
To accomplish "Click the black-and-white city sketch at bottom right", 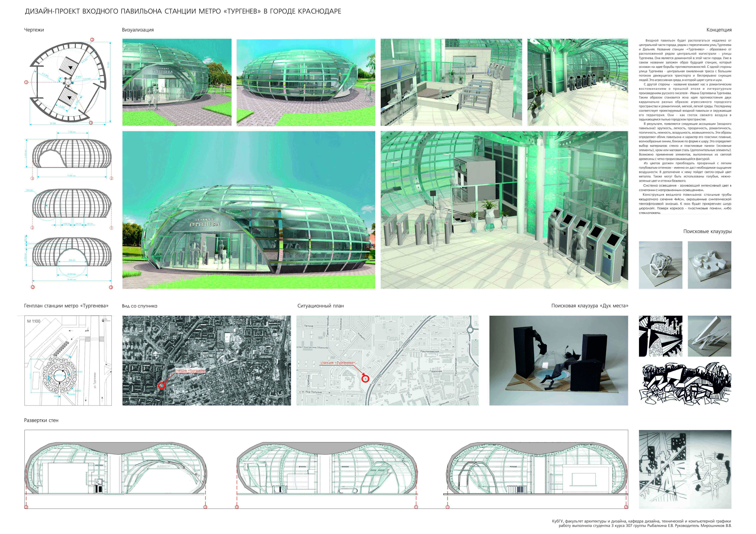I will pyautogui.click(x=685, y=469).
